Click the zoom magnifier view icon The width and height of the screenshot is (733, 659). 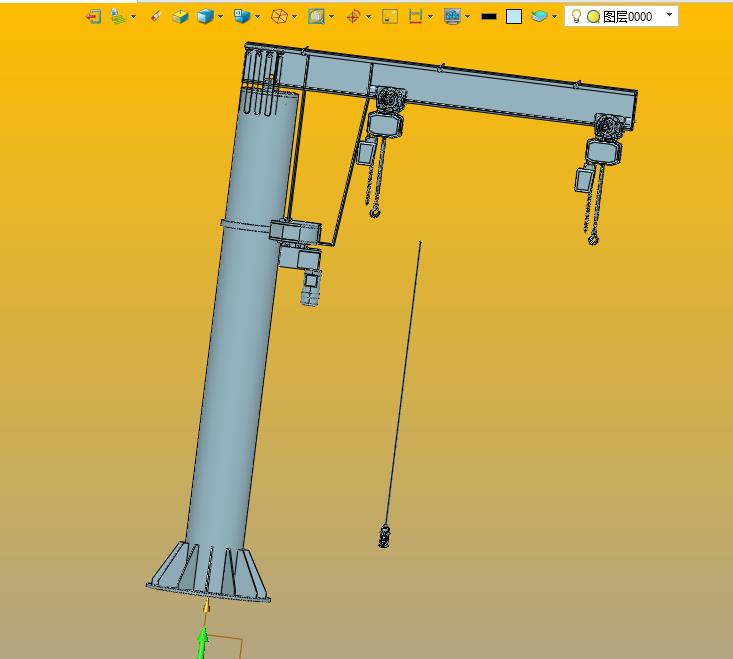(x=316, y=17)
